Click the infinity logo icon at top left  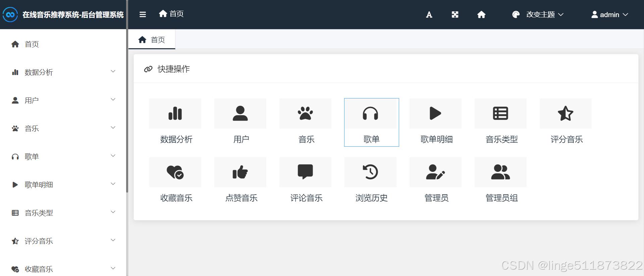(x=10, y=14)
